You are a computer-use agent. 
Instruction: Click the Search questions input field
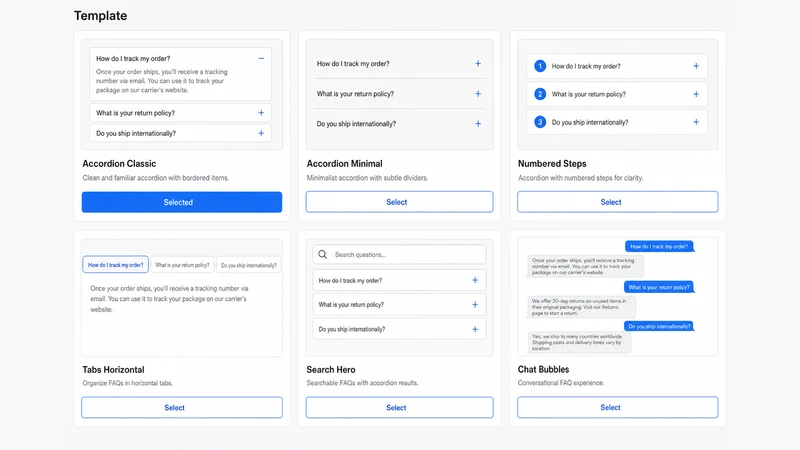tap(399, 254)
